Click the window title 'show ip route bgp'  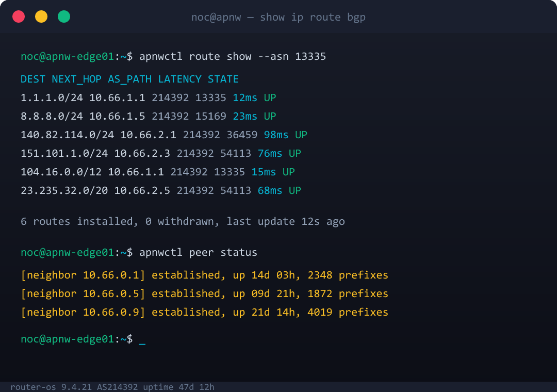[313, 17]
